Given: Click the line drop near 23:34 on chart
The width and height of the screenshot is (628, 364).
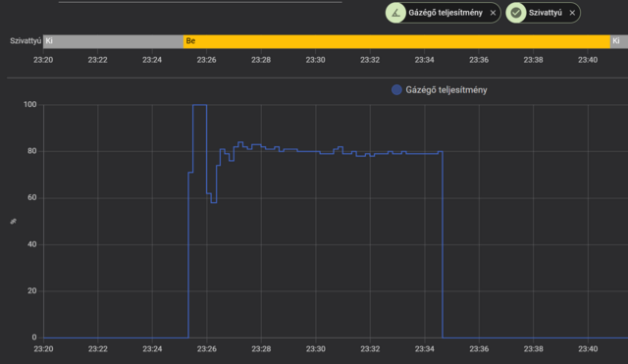Looking at the screenshot, I should pos(443,244).
